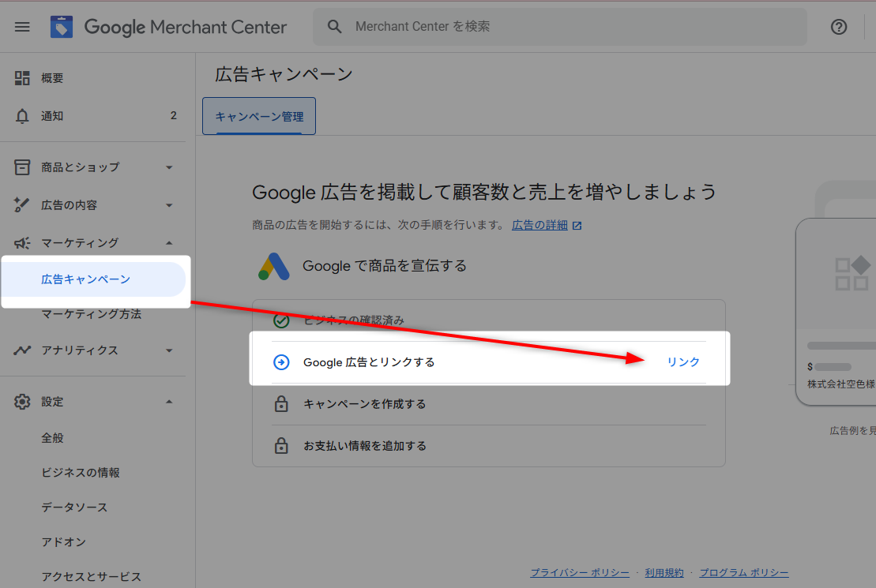Expand the 広告の内容 section arrow
The image size is (876, 588).
[169, 205]
